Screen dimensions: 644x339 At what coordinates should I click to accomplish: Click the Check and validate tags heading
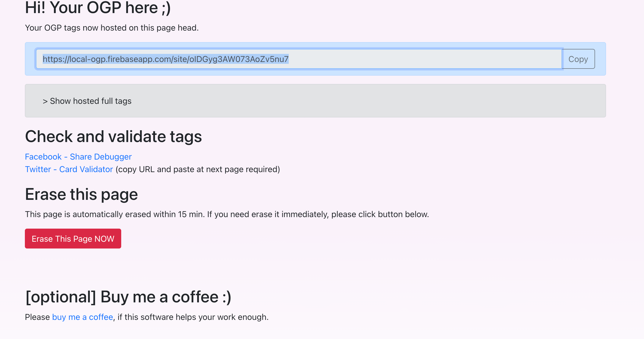113,137
